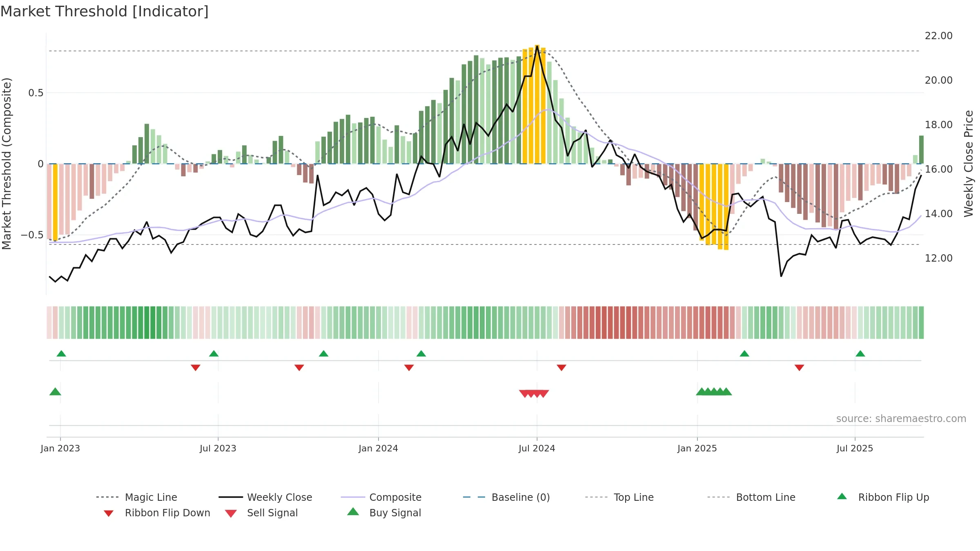Toggle the Weekly Close legend entry
Image resolution: width=980 pixels, height=551 pixels.
(x=265, y=497)
